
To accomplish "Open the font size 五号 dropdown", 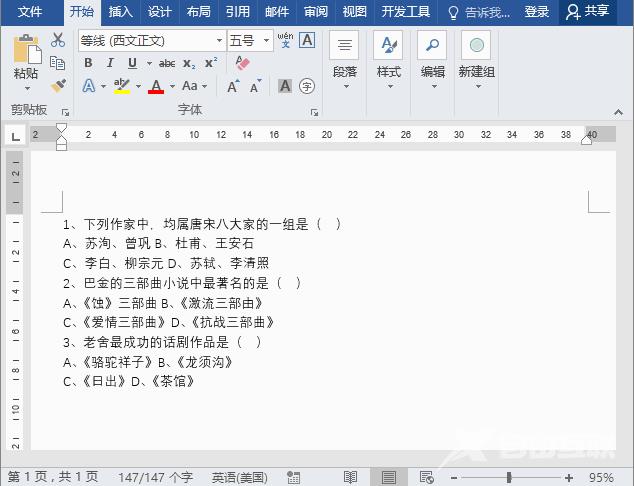I will click(x=266, y=41).
